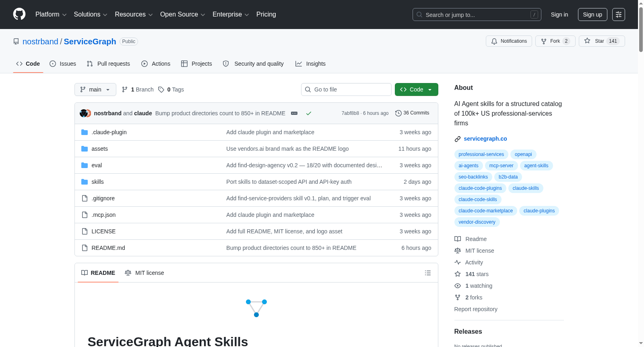Screen dimensions: 644x347
Task: Visit the servicegraph.co website link
Action: tap(485, 139)
